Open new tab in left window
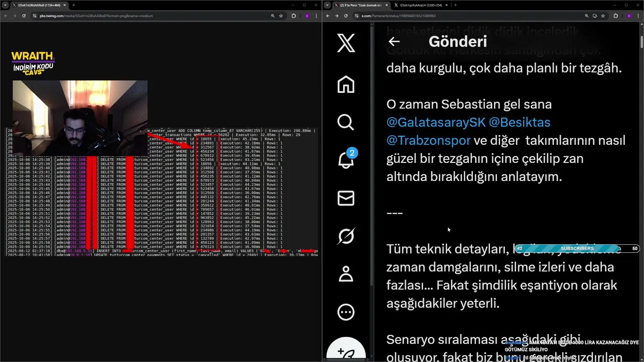 tap(73, 5)
